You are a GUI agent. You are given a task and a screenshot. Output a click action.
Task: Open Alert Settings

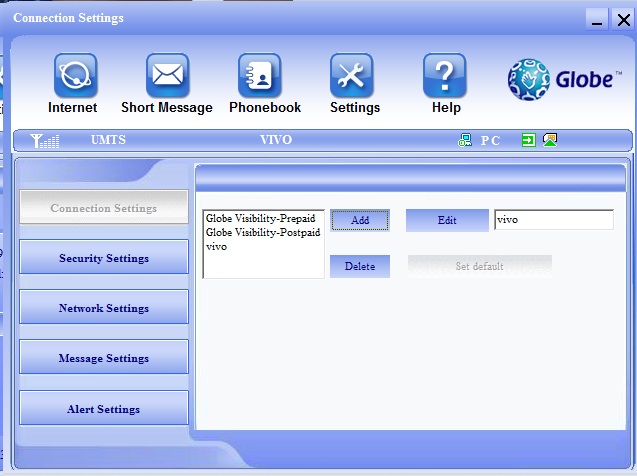[104, 408]
